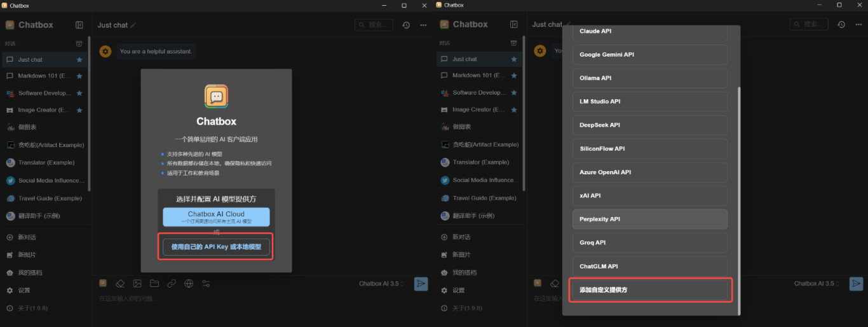This screenshot has width=868, height=327.
Task: Attach a link via chain icon in left window
Action: (x=172, y=283)
